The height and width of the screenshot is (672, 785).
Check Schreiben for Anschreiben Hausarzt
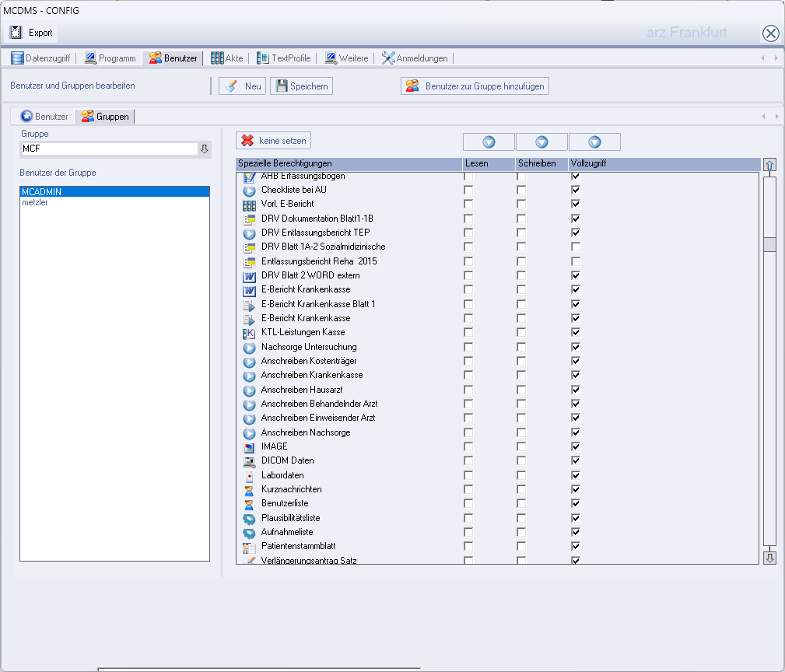tap(521, 390)
